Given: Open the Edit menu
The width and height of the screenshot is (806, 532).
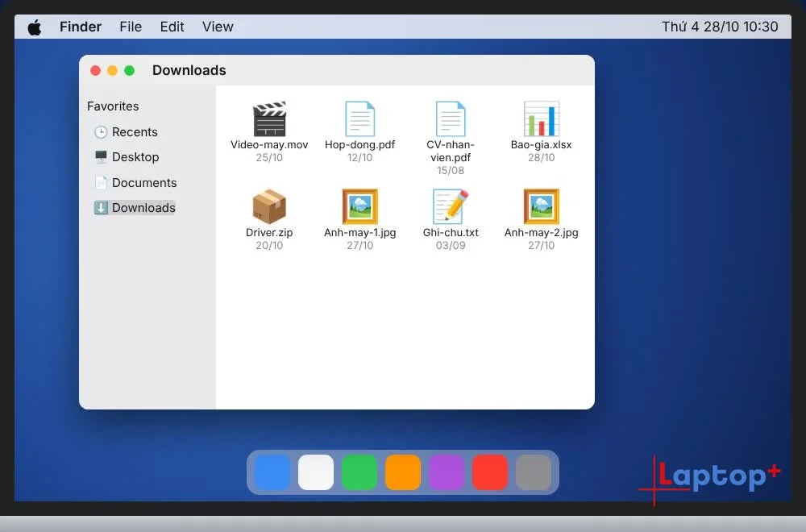Looking at the screenshot, I should point(172,27).
